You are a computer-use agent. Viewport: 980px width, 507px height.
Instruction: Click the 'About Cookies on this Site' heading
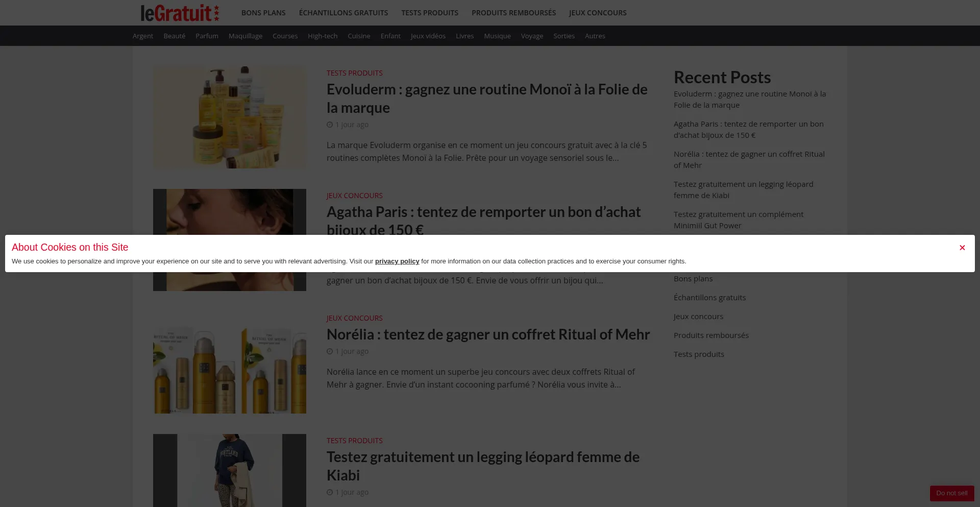coord(70,247)
